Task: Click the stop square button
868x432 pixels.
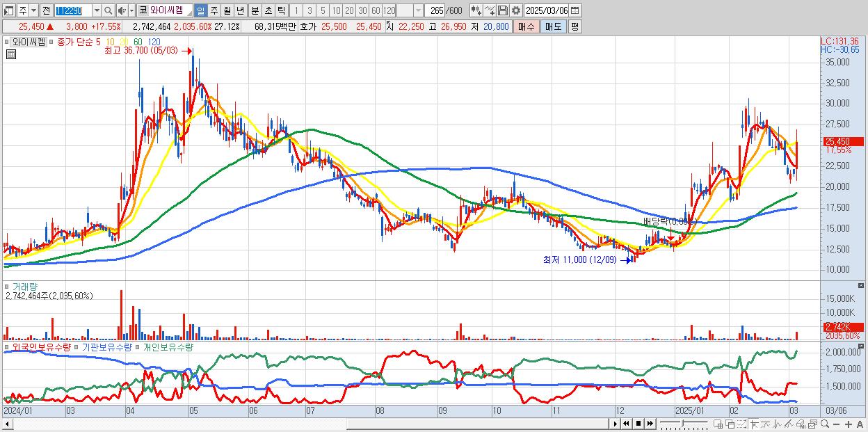Action: point(638,424)
